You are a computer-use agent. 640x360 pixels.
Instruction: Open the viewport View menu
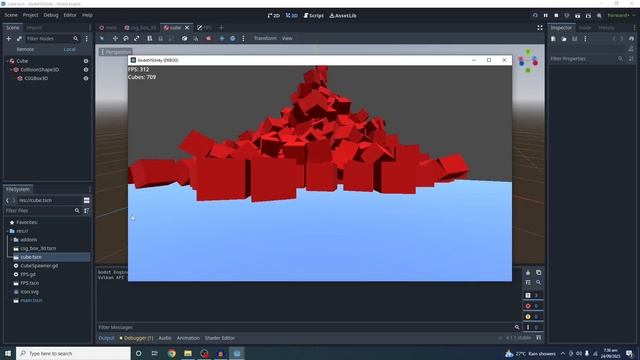[287, 38]
